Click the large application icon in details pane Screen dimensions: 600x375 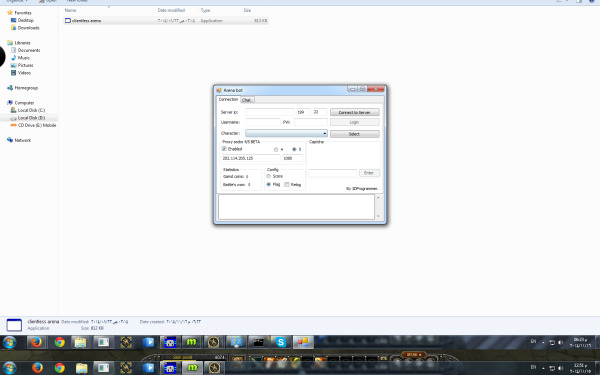click(14, 325)
